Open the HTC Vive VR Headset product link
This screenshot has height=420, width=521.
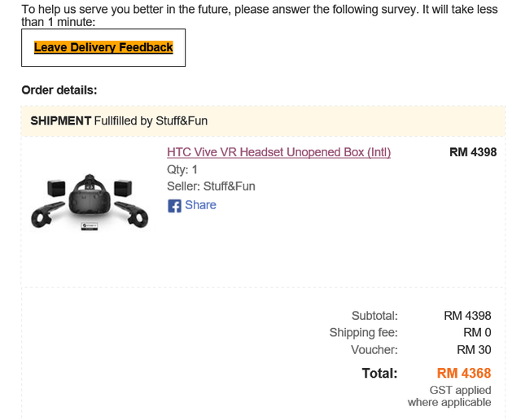(278, 152)
